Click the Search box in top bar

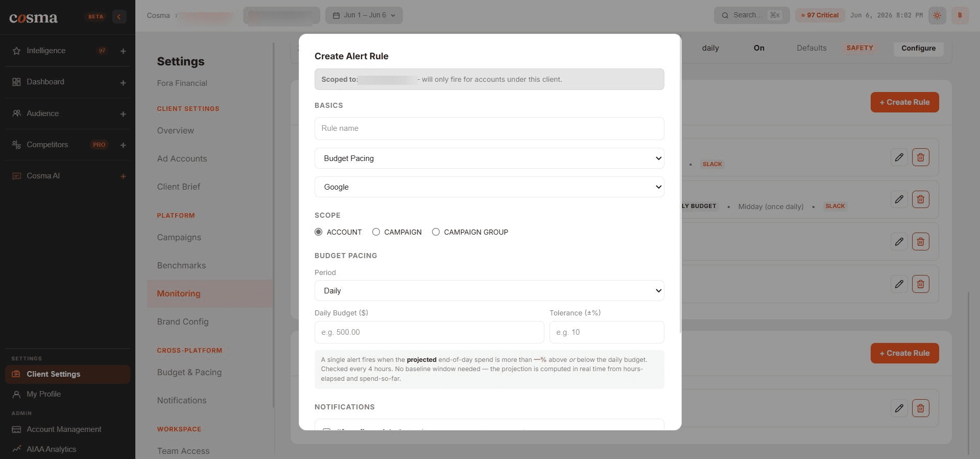[752, 15]
